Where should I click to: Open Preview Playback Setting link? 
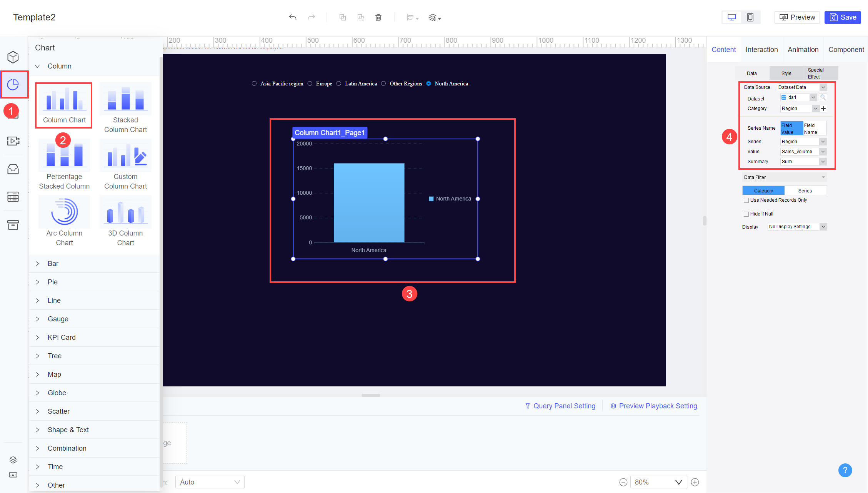(x=654, y=406)
